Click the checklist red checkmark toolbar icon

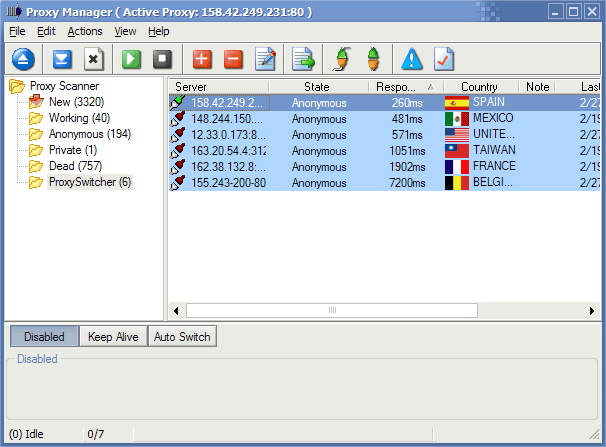[x=443, y=59]
